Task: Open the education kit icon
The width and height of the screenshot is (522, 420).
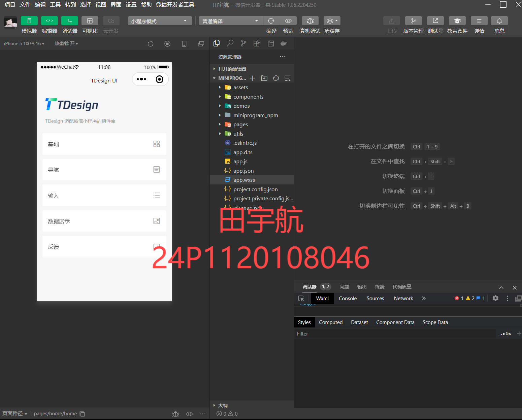Action: coord(457,21)
